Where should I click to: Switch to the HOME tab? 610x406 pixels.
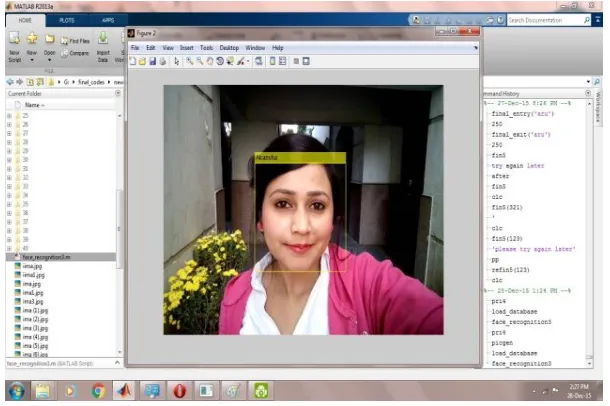coord(25,20)
